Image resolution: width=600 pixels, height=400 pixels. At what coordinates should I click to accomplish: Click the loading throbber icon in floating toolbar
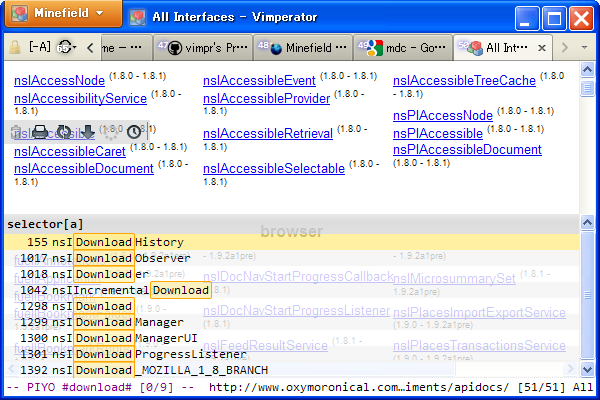[111, 132]
